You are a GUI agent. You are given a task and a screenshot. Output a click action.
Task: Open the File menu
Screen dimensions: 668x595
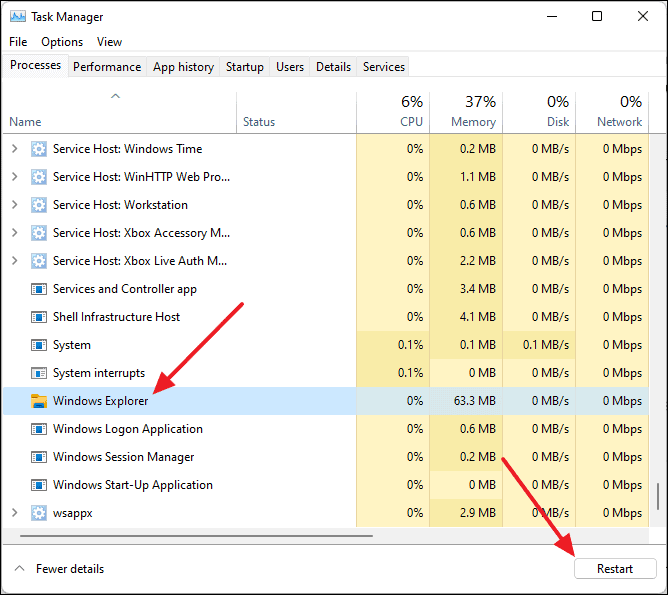point(18,42)
